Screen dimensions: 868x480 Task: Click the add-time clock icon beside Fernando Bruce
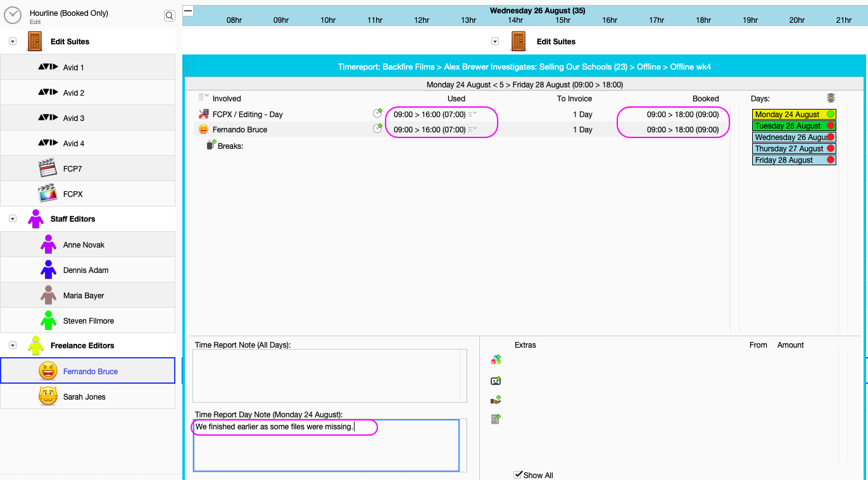pyautogui.click(x=378, y=129)
